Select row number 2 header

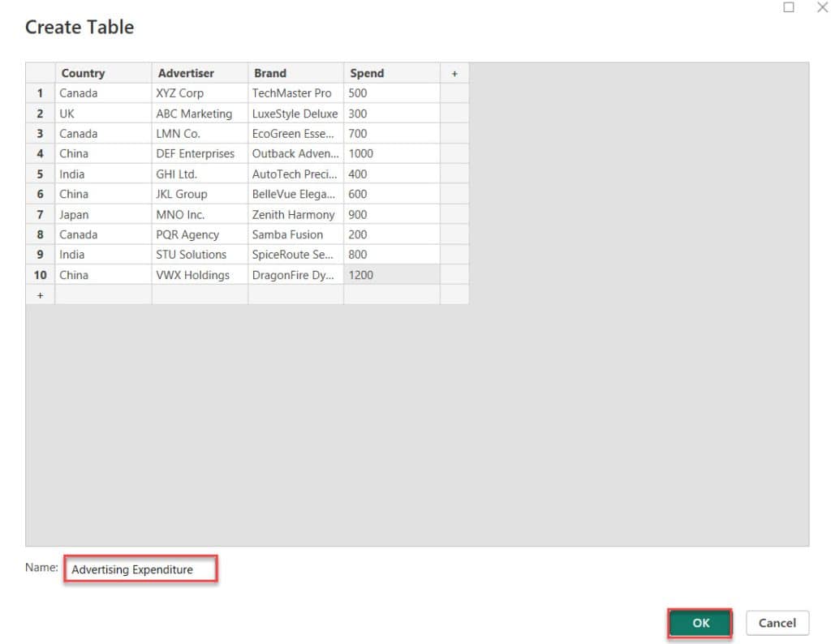pyautogui.click(x=41, y=114)
